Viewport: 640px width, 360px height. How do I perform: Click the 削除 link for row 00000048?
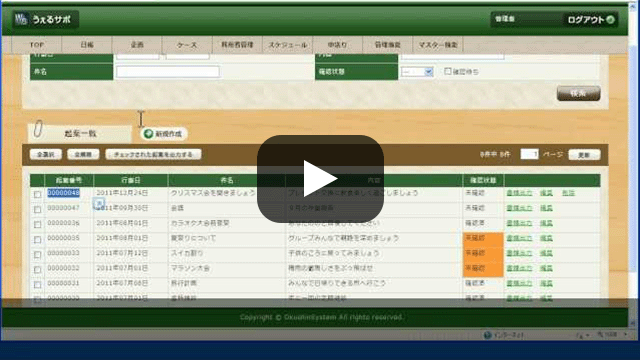[x=568, y=193]
